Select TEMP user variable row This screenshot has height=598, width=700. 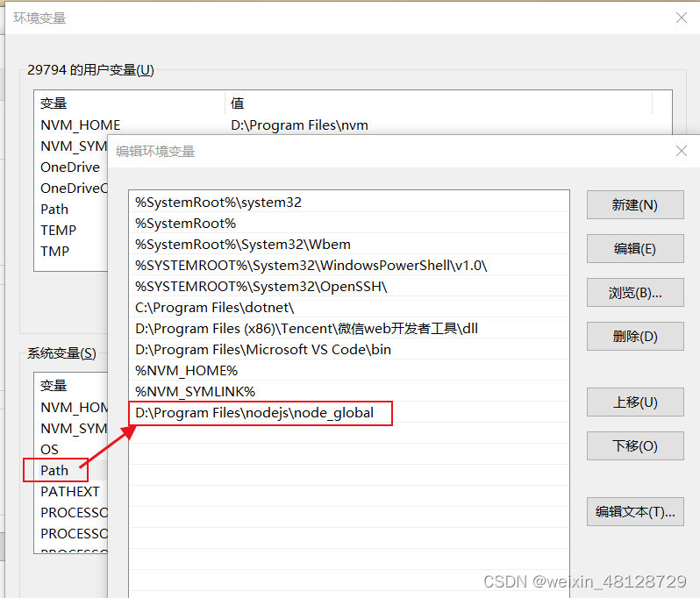pos(58,230)
